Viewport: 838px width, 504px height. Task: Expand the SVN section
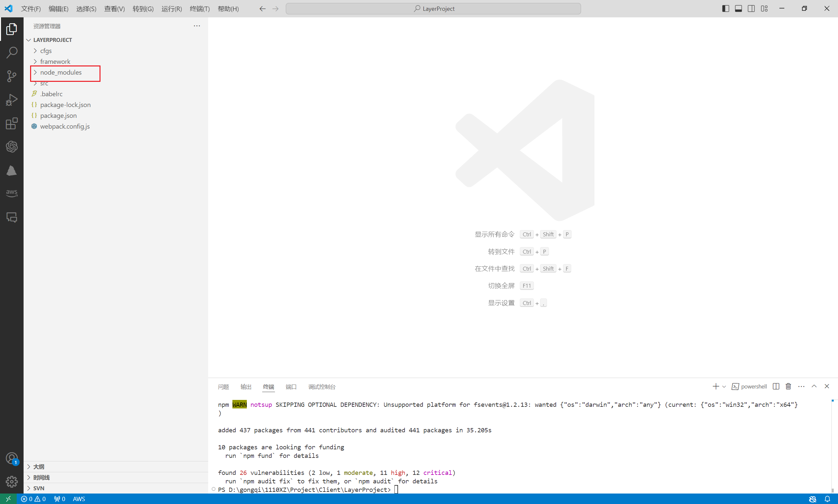[x=117, y=488]
